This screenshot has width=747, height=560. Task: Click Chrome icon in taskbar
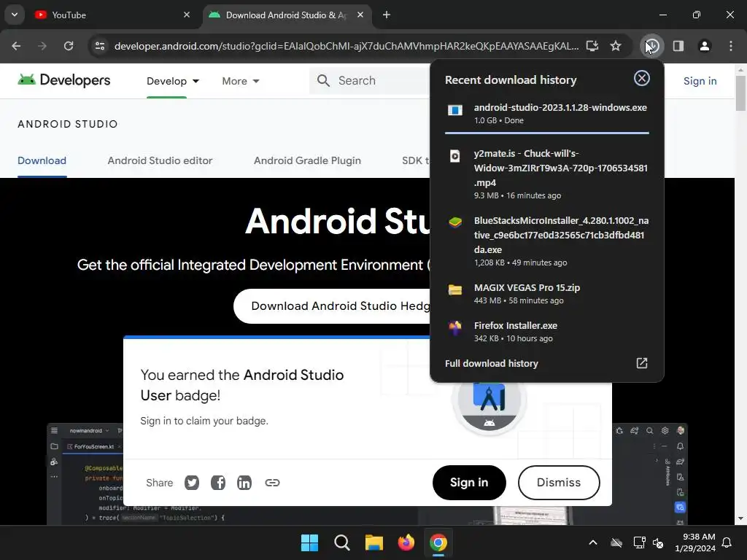438,542
